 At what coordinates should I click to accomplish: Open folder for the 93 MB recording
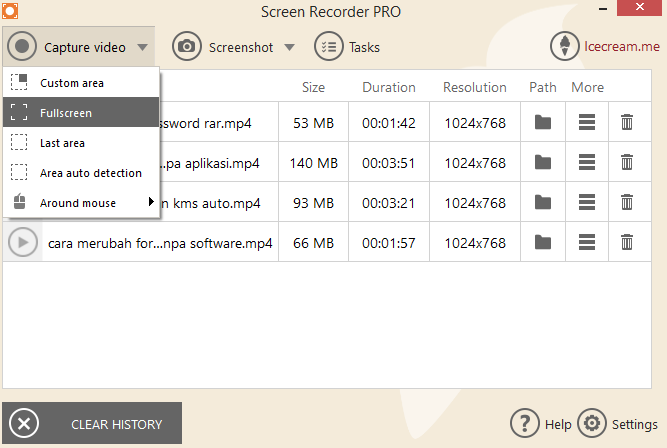(x=543, y=202)
